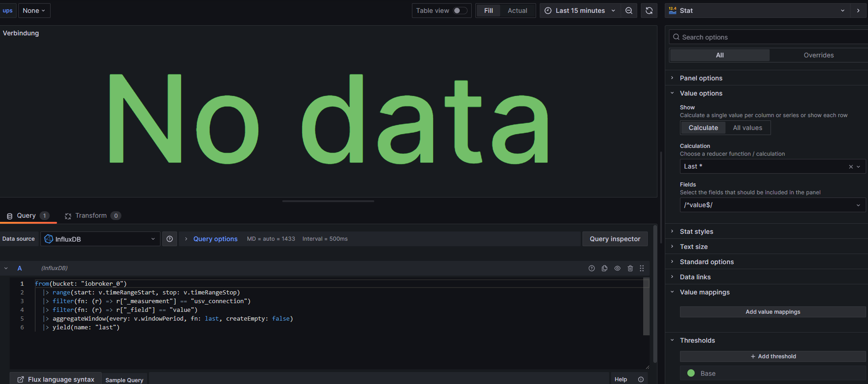Screen dimensions: 868x384
Task: Zoom out the time range
Action: click(x=628, y=11)
